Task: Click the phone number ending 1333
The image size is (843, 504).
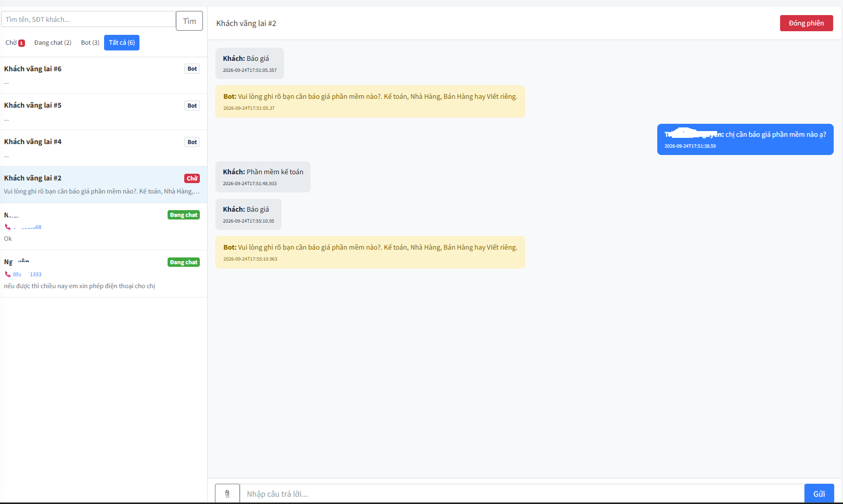Action: pyautogui.click(x=27, y=274)
